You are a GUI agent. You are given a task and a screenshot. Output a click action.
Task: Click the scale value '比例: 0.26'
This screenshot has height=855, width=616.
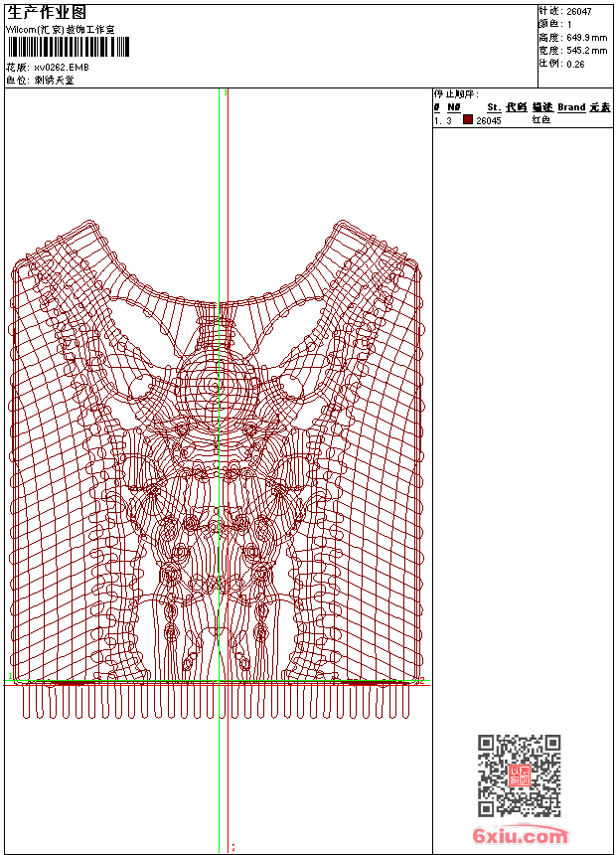tap(561, 64)
